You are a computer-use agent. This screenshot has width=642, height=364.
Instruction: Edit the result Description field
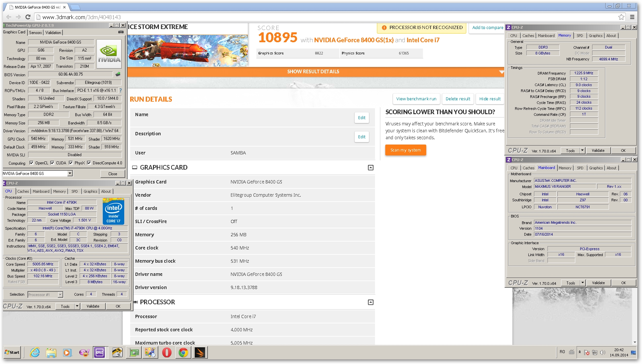(x=362, y=137)
